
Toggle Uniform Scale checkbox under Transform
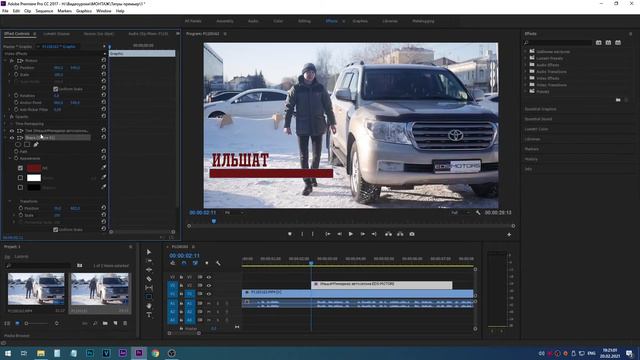pos(56,230)
